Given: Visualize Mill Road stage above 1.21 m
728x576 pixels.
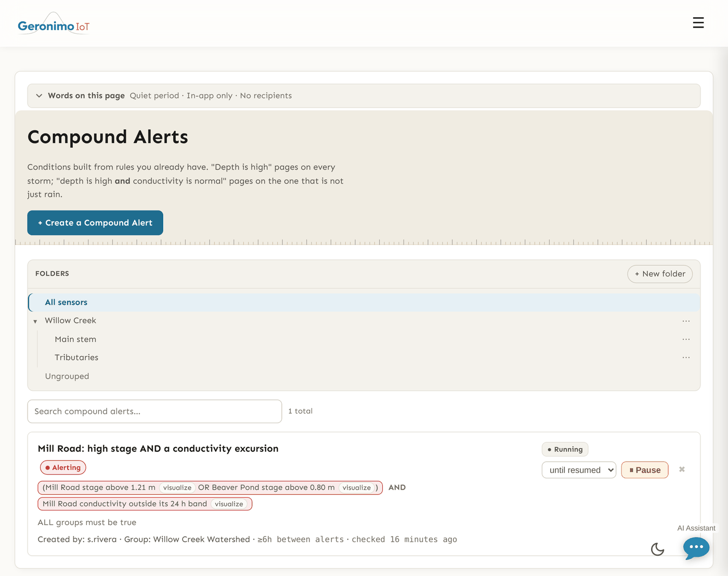Looking at the screenshot, I should click(177, 488).
